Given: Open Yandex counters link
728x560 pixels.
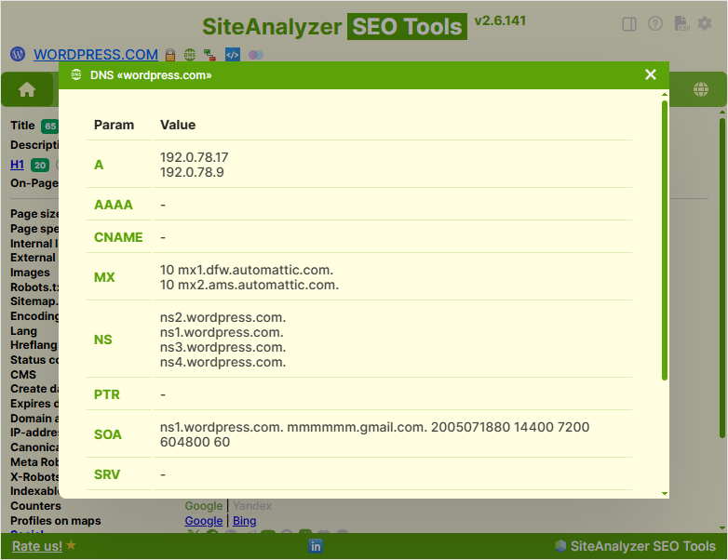Looking at the screenshot, I should pyautogui.click(x=252, y=506).
